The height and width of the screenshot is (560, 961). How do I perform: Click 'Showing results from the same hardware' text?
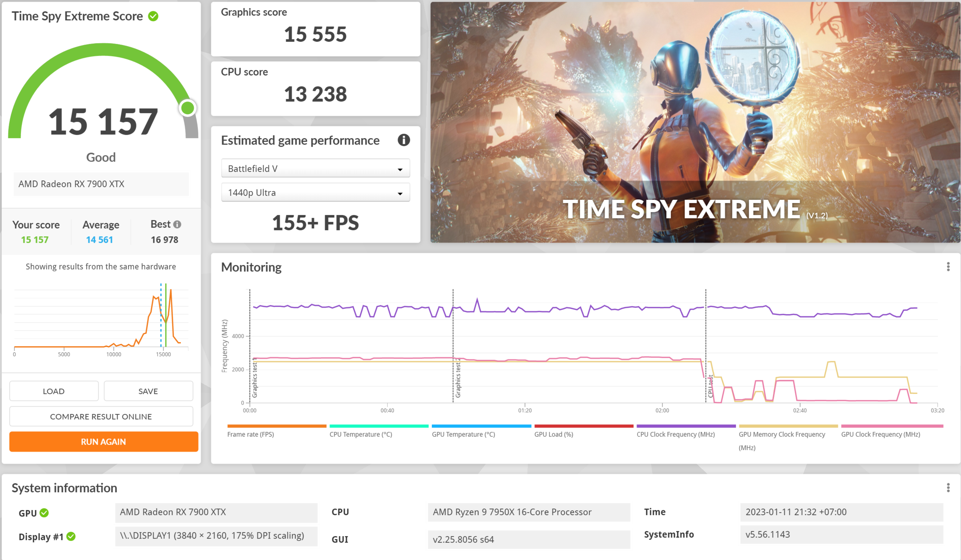(x=101, y=267)
